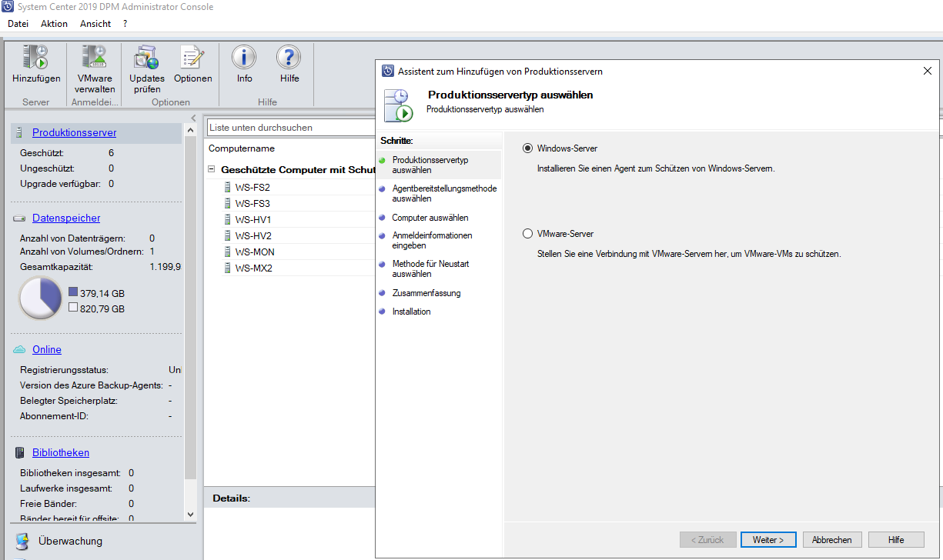Screen dimensions: 943x560
Task: Click the Hinzufügen server icon
Action: [x=35, y=58]
